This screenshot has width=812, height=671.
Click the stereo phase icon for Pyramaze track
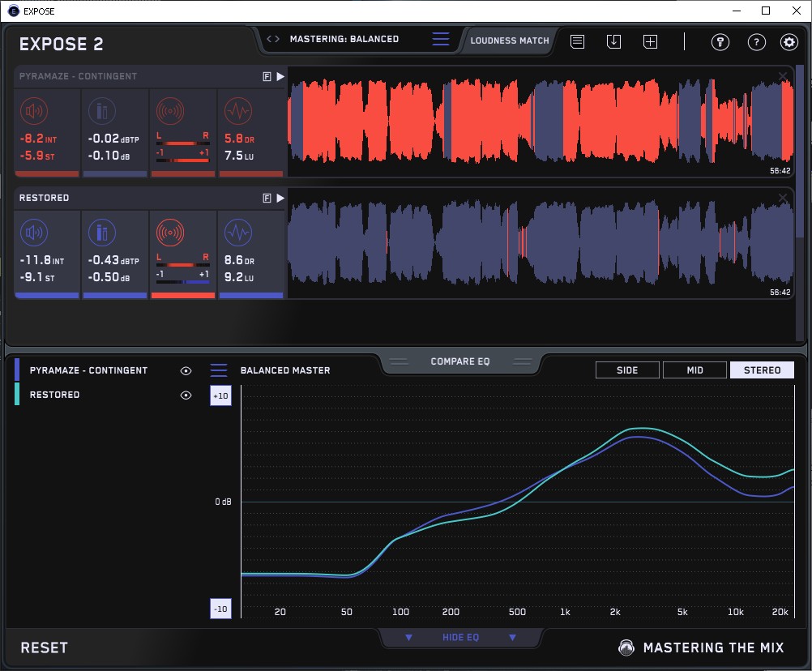tap(169, 111)
